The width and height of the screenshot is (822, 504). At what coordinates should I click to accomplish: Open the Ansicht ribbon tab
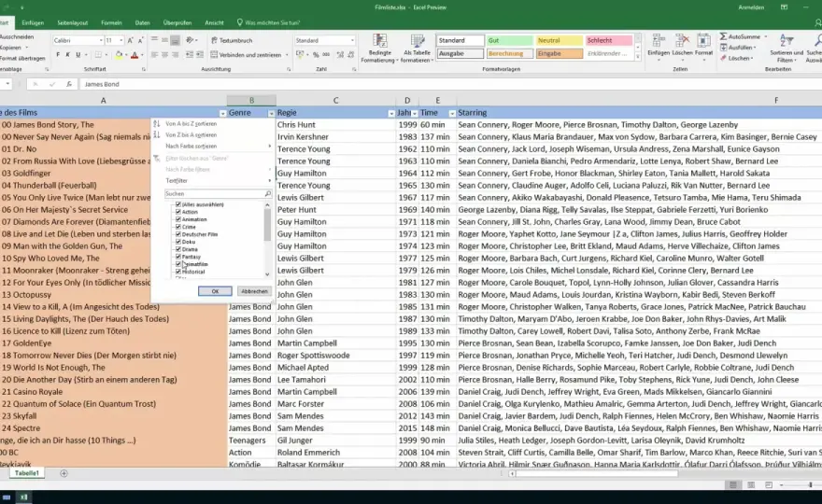pyautogui.click(x=214, y=22)
